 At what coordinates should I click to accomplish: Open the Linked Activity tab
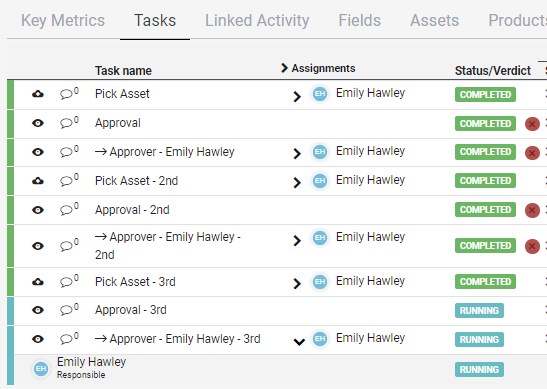pos(257,20)
